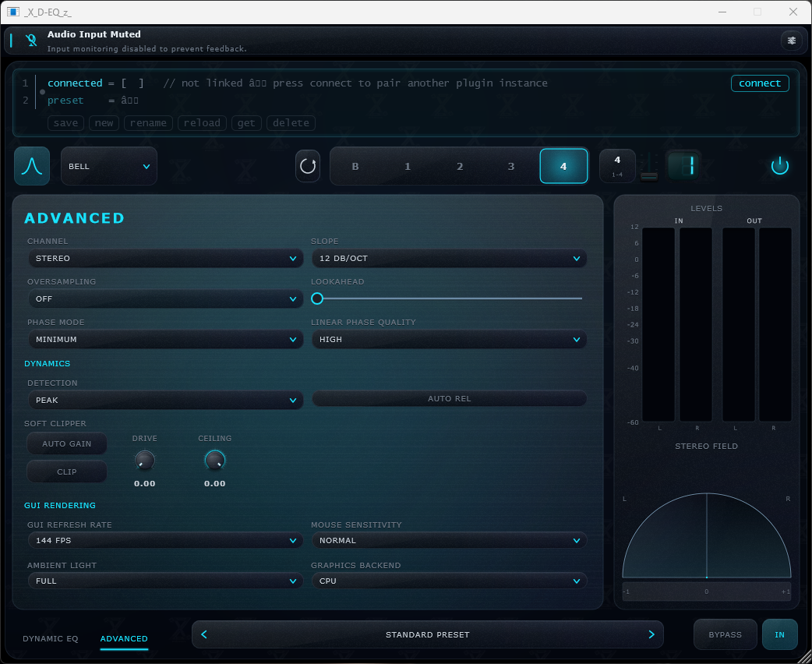
Task: Toggle the IN button
Action: click(779, 634)
